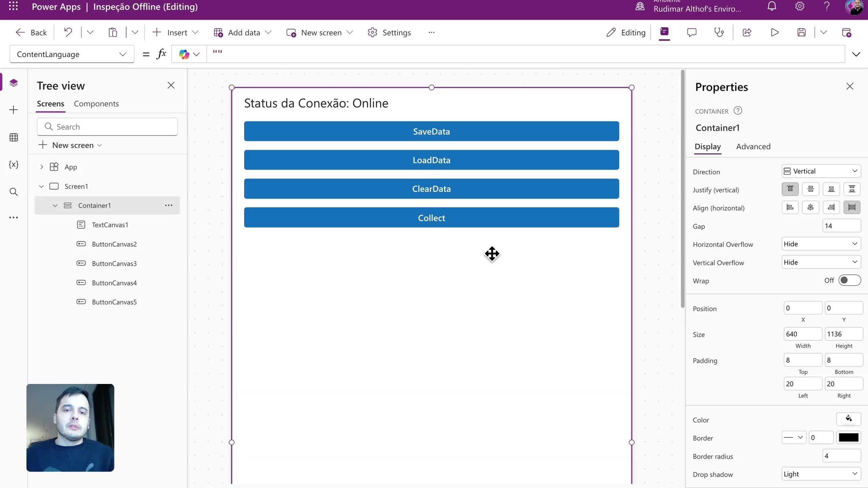
Task: Open the Drop shadow dropdown
Action: 821,474
